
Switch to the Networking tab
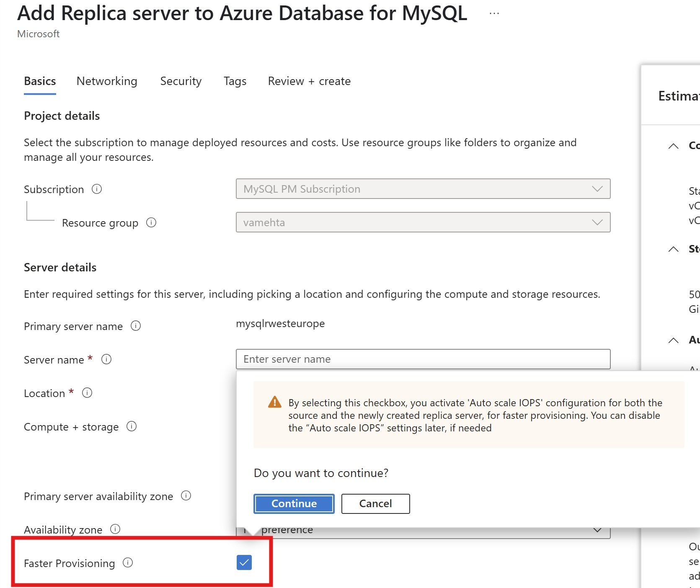[107, 81]
